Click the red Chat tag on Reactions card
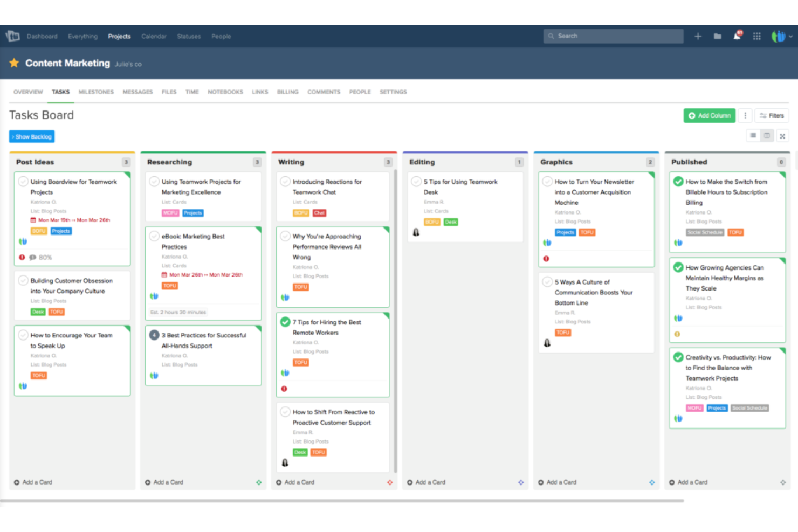798x532 pixels. pyautogui.click(x=319, y=213)
